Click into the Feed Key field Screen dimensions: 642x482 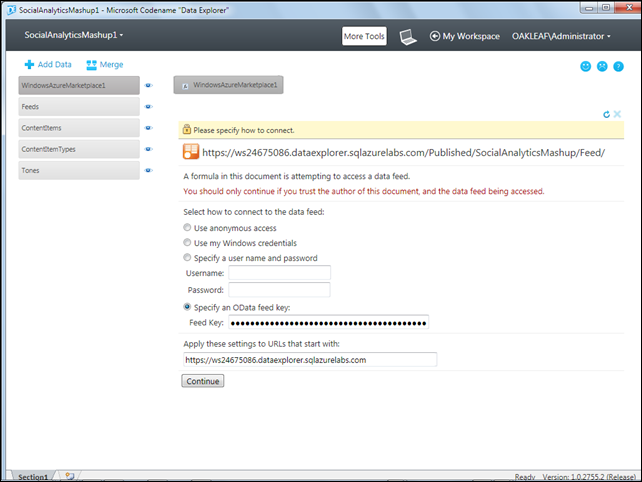pyautogui.click(x=328, y=323)
